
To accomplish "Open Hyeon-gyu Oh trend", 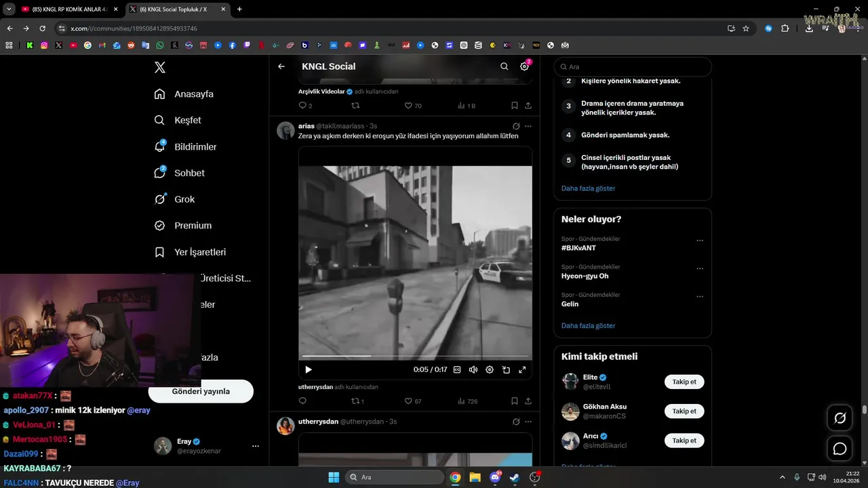I will pyautogui.click(x=585, y=276).
